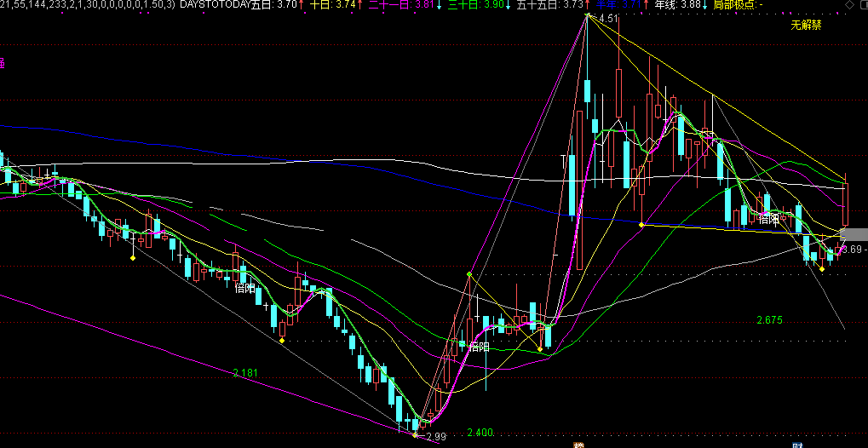Screen dimensions: 868x448
Task: Click the green 2.400 value label
Action: [480, 433]
